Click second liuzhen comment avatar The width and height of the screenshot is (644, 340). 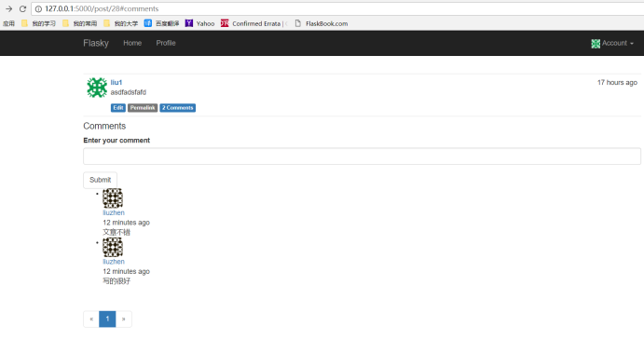point(113,247)
